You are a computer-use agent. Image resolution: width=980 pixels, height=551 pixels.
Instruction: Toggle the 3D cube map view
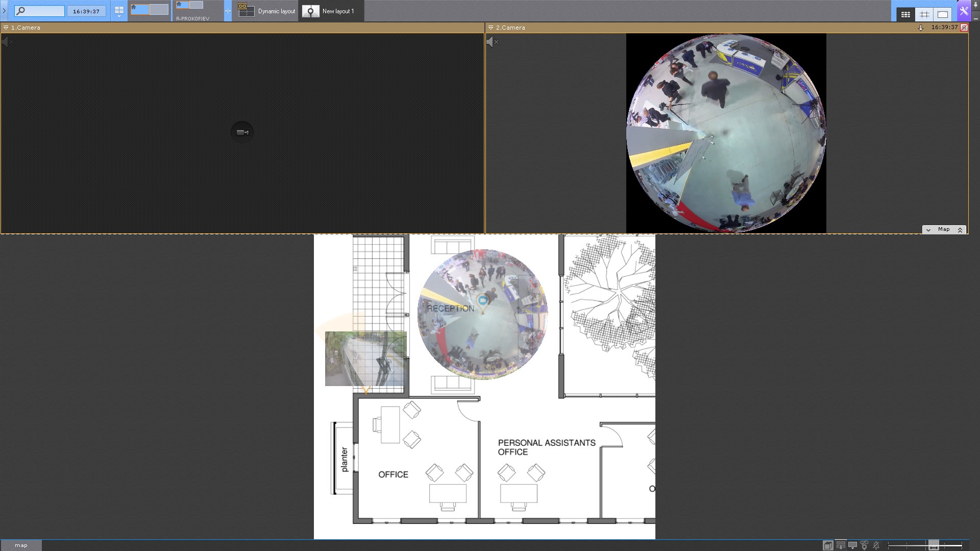point(828,545)
